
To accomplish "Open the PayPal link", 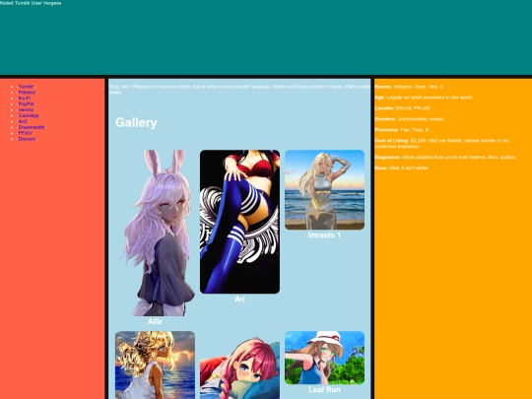I will 27,104.
